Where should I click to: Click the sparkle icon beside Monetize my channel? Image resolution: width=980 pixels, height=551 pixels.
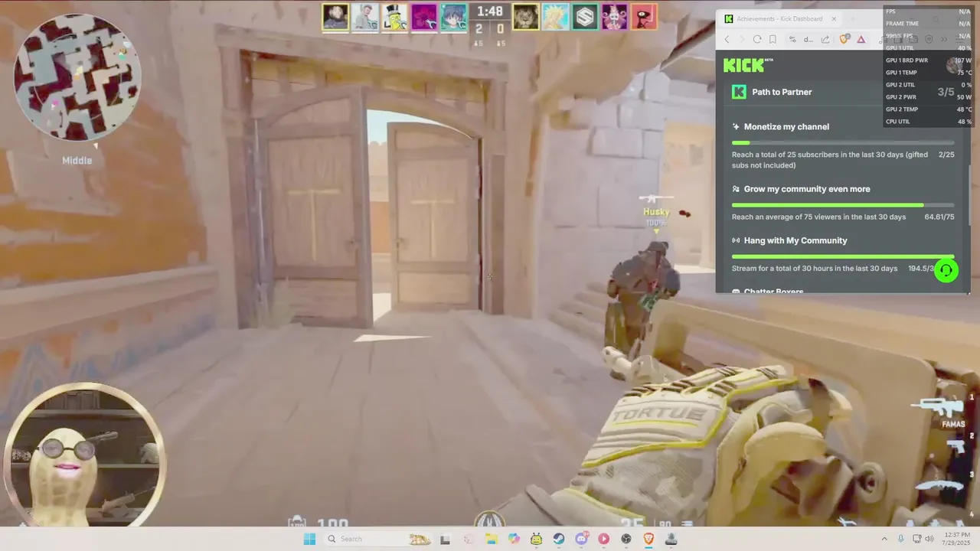[736, 127]
